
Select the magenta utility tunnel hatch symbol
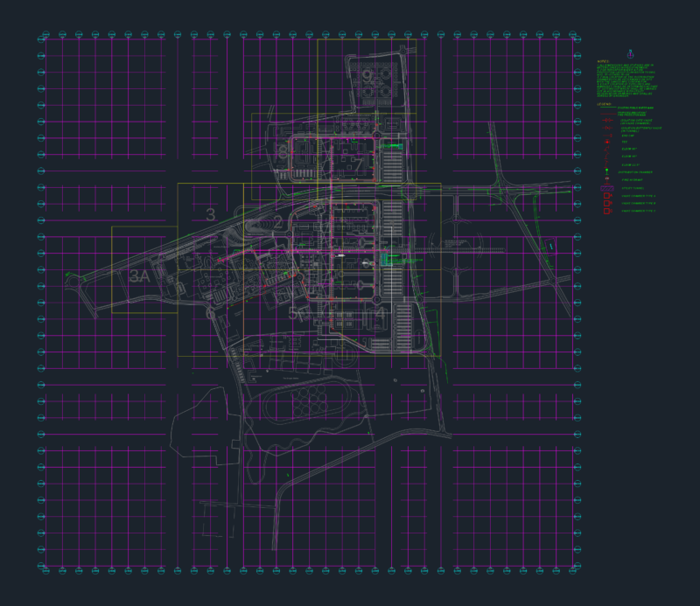point(607,188)
